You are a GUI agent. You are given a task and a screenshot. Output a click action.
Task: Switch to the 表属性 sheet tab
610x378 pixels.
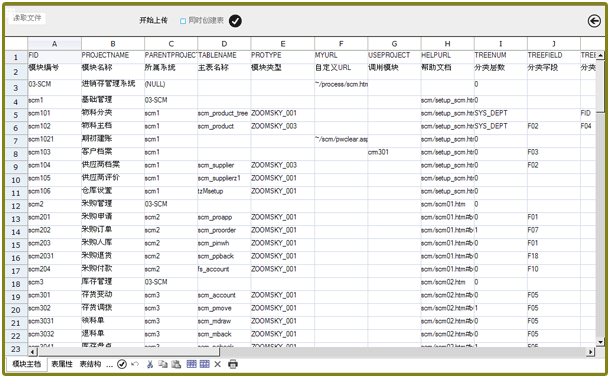pos(62,364)
